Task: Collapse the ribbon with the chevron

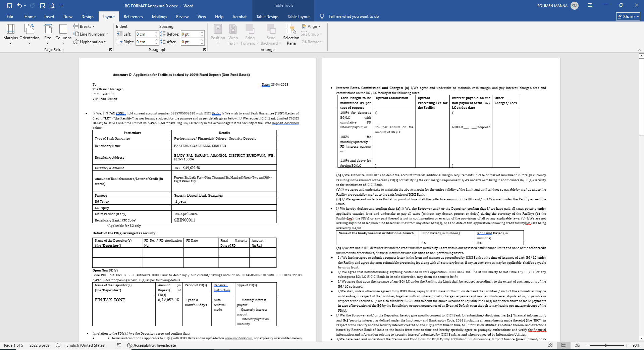Action: point(640,50)
